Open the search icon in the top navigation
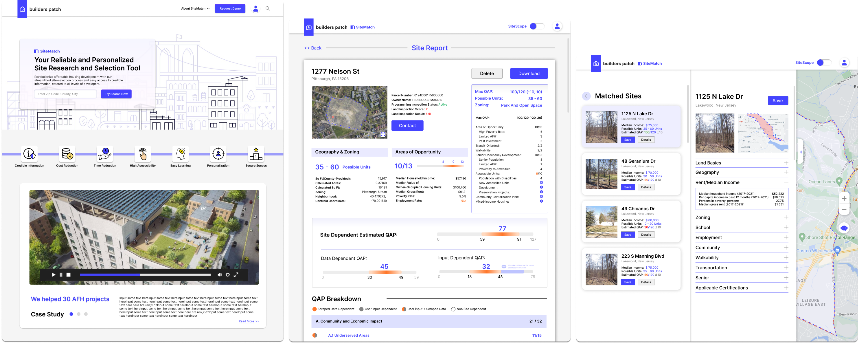Viewport: 868px width, 348px height. click(268, 8)
